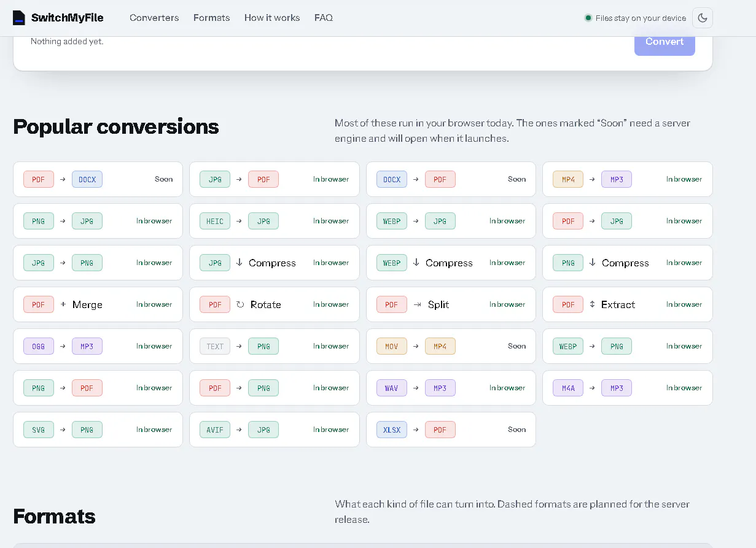Image resolution: width=756 pixels, height=548 pixels.
Task: Pick the OGG to MP3 conversion card
Action: point(98,346)
